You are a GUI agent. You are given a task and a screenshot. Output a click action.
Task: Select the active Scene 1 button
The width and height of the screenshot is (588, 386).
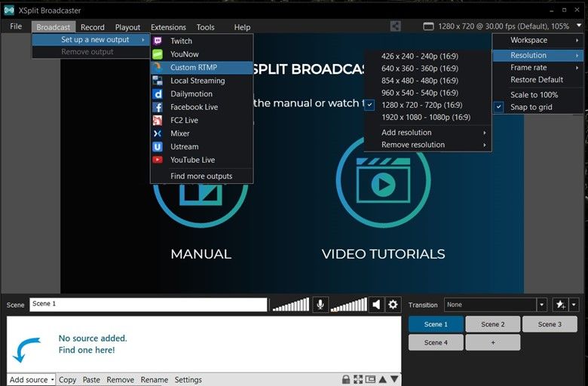(x=436, y=324)
